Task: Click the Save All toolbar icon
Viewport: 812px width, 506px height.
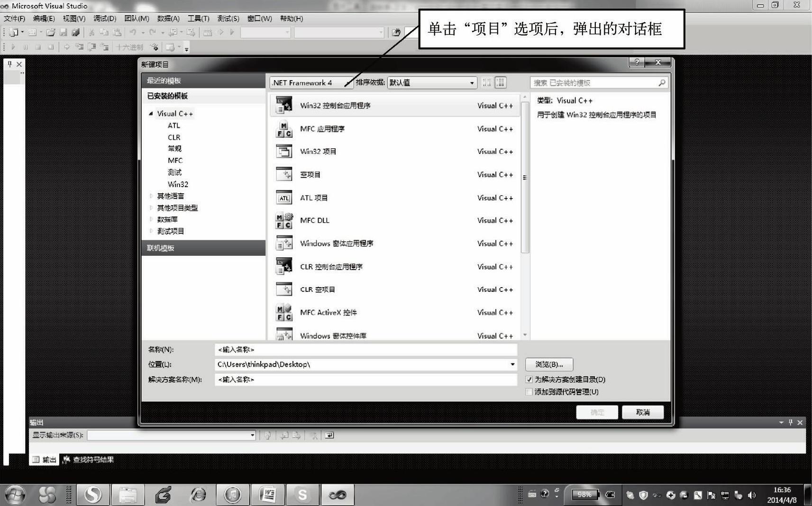Action: coord(76,32)
